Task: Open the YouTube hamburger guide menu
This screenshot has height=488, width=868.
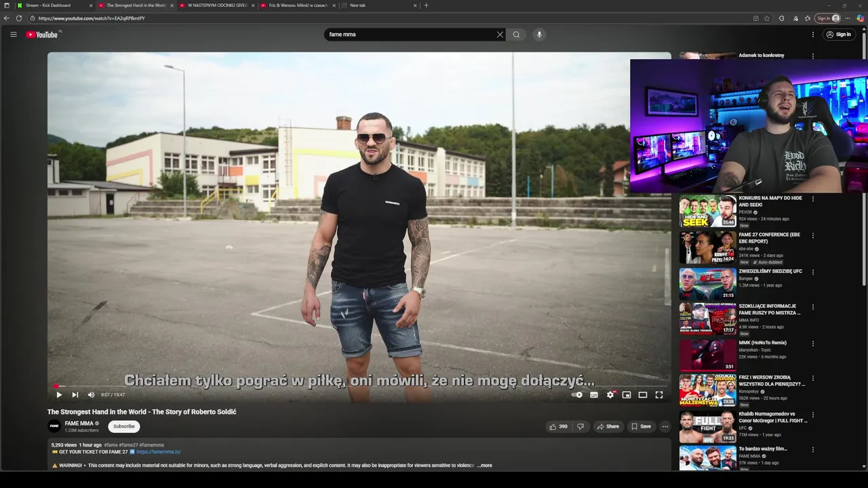Action: click(13, 35)
